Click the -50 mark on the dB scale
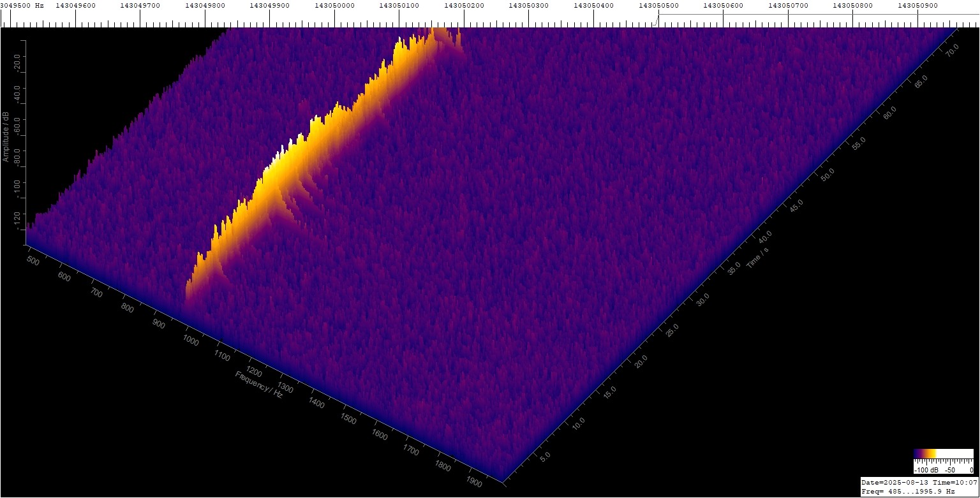 click(x=950, y=469)
